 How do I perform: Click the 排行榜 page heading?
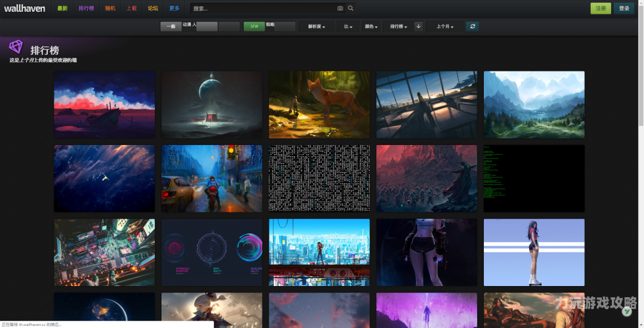click(x=45, y=51)
